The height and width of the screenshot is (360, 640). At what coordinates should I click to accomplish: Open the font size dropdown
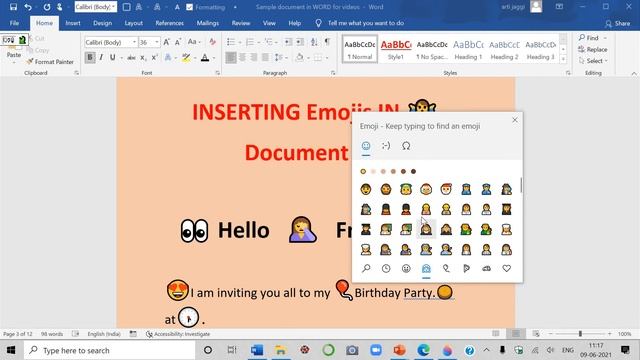coord(157,42)
